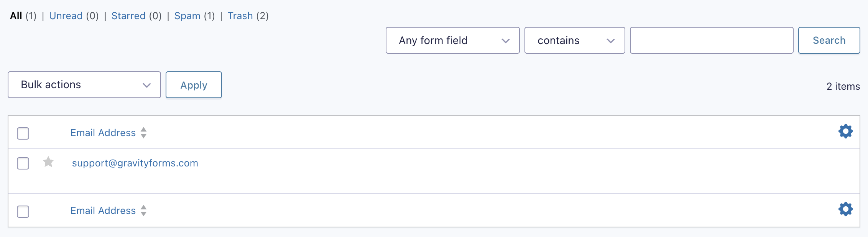Tick the footer select-all checkbox
Viewport: 868px width, 237px height.
pos(23,211)
